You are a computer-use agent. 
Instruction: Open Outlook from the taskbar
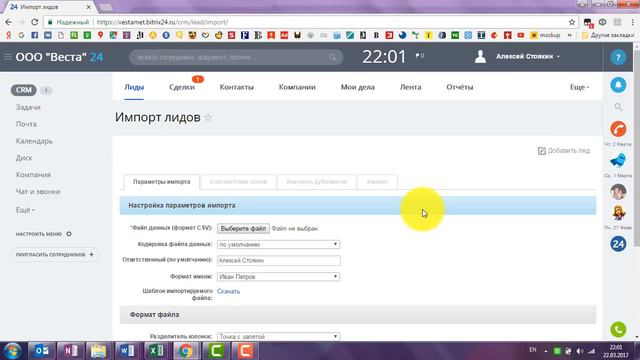[41, 351]
